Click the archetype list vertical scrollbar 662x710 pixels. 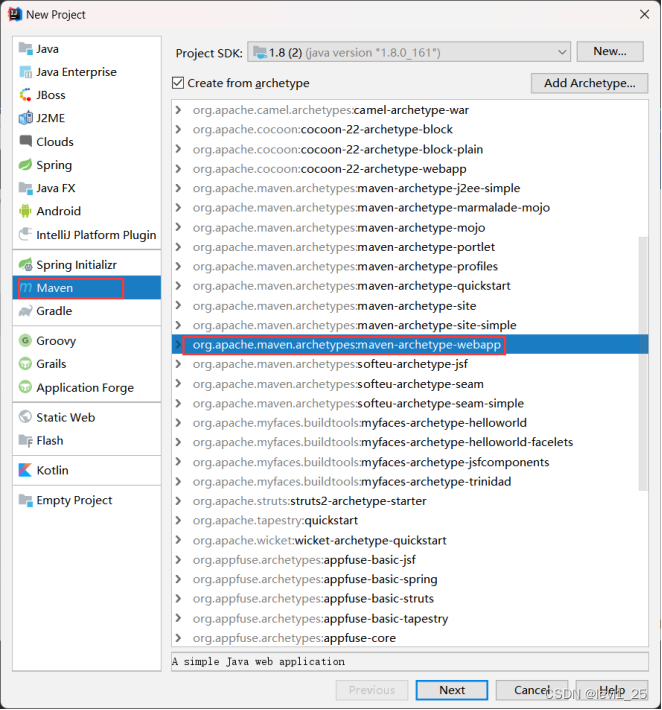(x=643, y=363)
